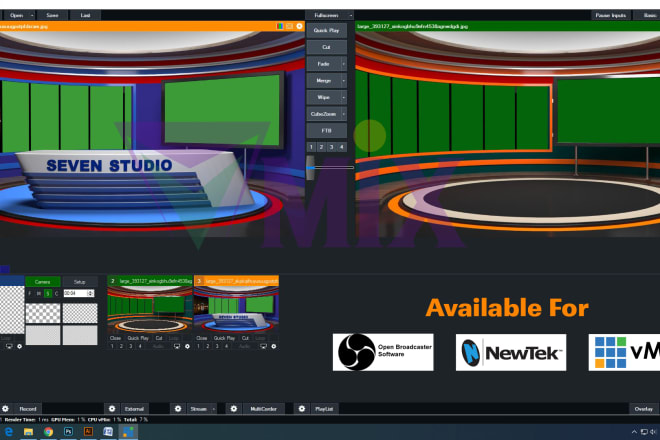Select input 3 Seven Studio thumbnail
The image size is (660, 440).
point(236,309)
